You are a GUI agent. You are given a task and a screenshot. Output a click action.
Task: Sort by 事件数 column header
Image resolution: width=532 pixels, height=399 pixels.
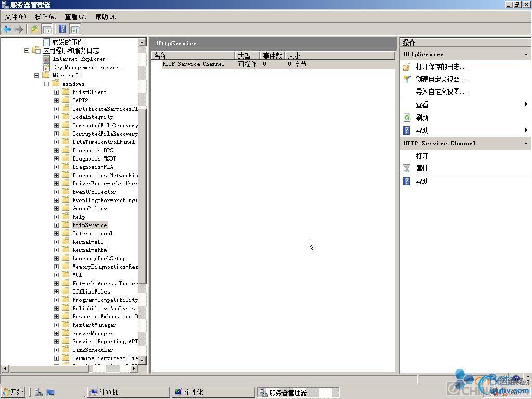pos(272,56)
